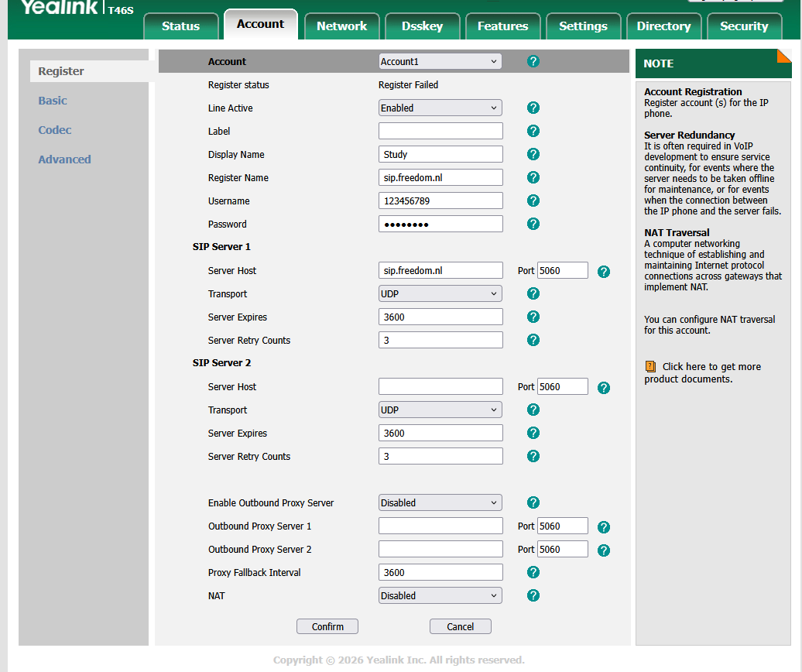Click the help icon beside Password field
The image size is (802, 672).
533,224
